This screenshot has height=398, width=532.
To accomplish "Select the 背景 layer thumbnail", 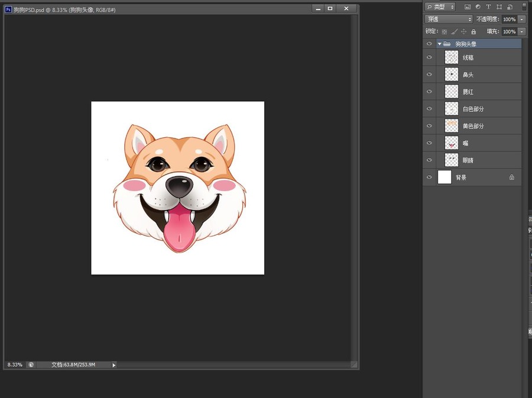I will pyautogui.click(x=445, y=177).
